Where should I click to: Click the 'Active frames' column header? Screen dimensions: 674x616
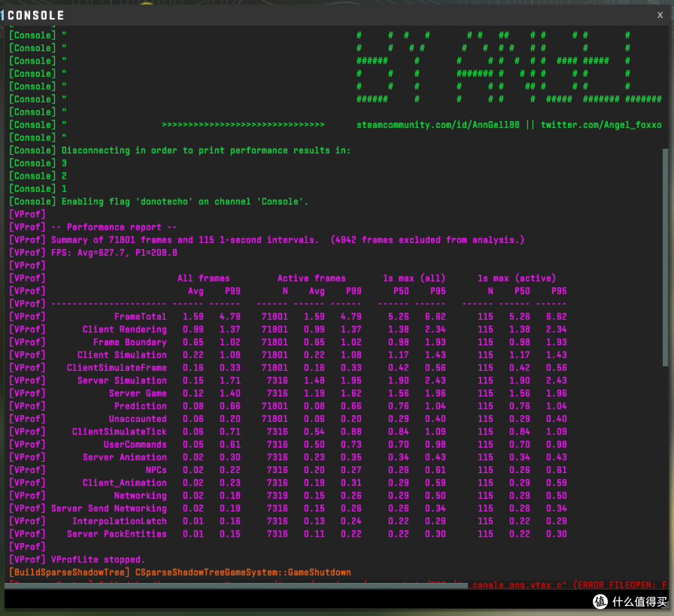click(311, 278)
